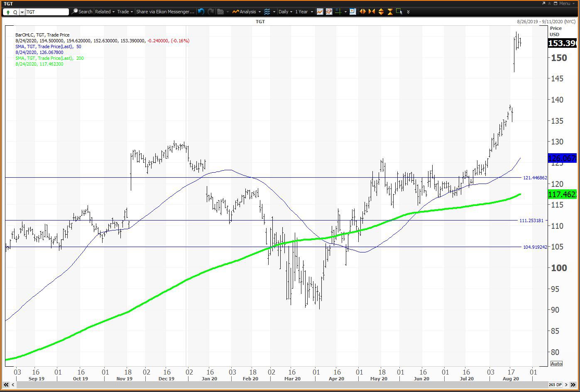Click the TGT chart title text
The image size is (580, 392).
260,21
